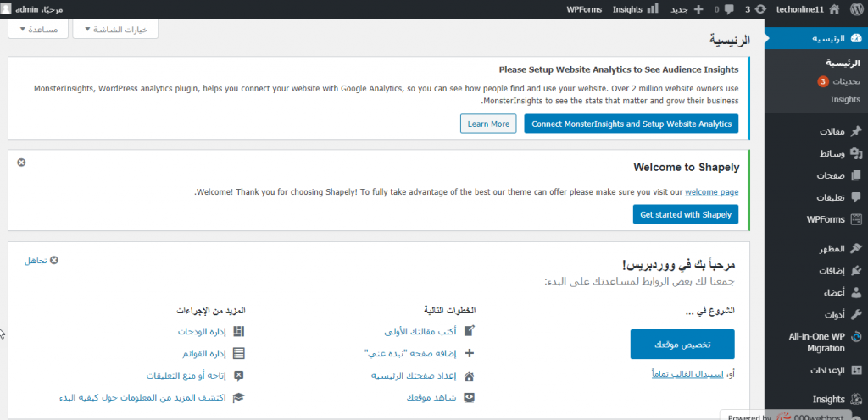The width and height of the screenshot is (868, 420).
Task: Click the plugin icon next to إضافات
Action: pos(856,271)
